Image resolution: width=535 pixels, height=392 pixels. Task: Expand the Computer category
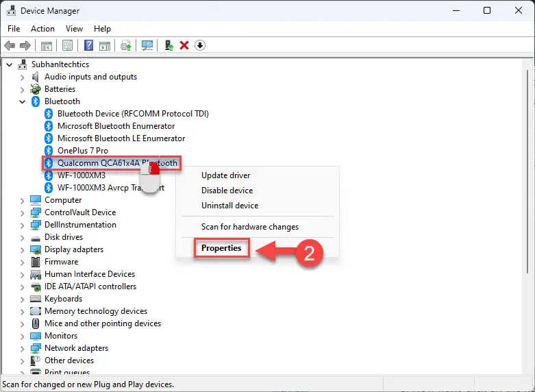(x=22, y=201)
